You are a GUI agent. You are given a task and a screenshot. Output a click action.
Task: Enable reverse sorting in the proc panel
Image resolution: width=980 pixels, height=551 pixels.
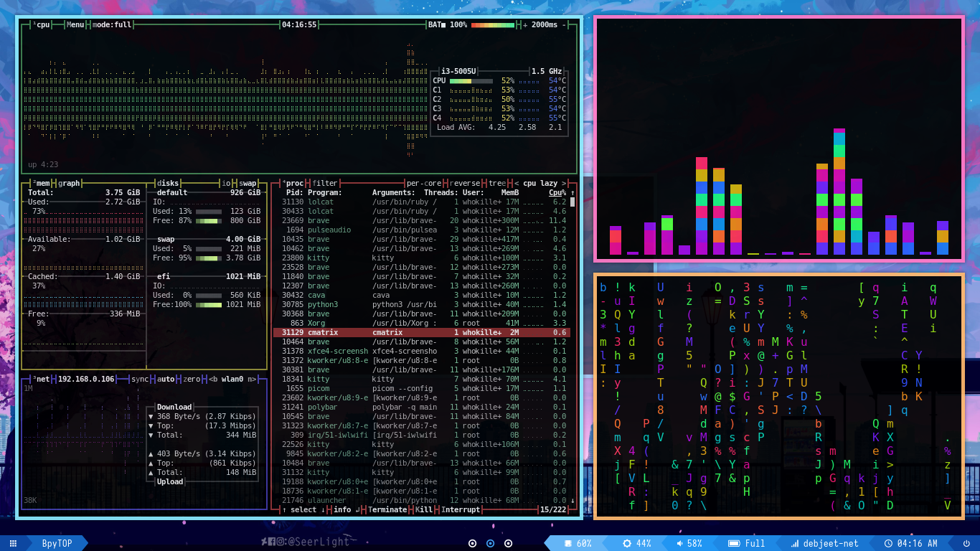466,183
